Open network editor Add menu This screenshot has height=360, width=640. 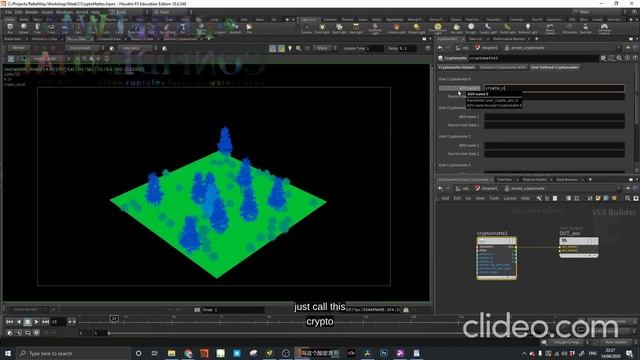pos(445,198)
